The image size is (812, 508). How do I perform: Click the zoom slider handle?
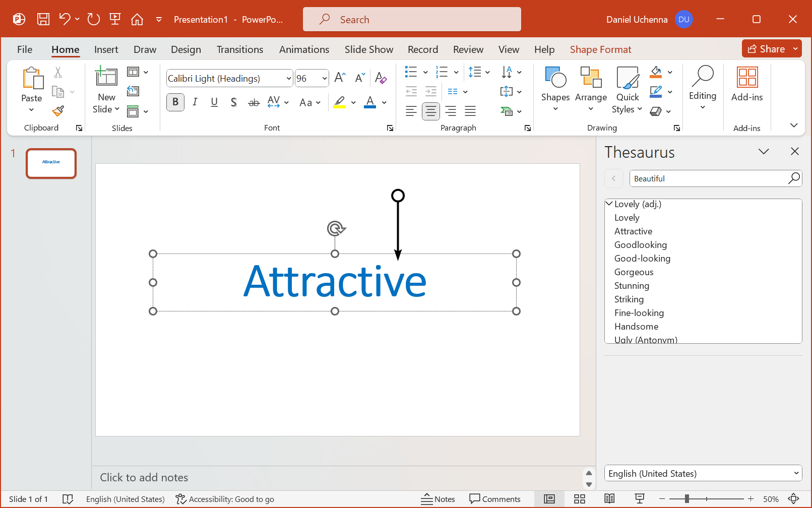(x=686, y=499)
